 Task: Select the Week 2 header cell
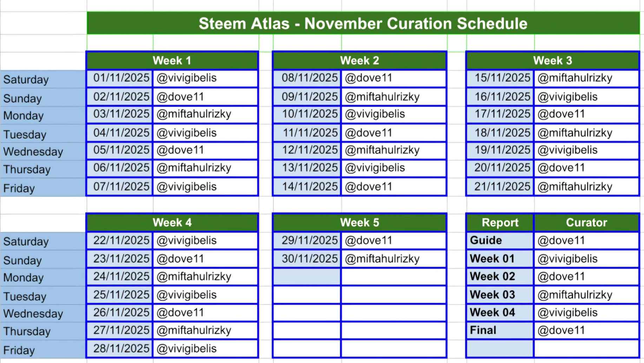(359, 60)
